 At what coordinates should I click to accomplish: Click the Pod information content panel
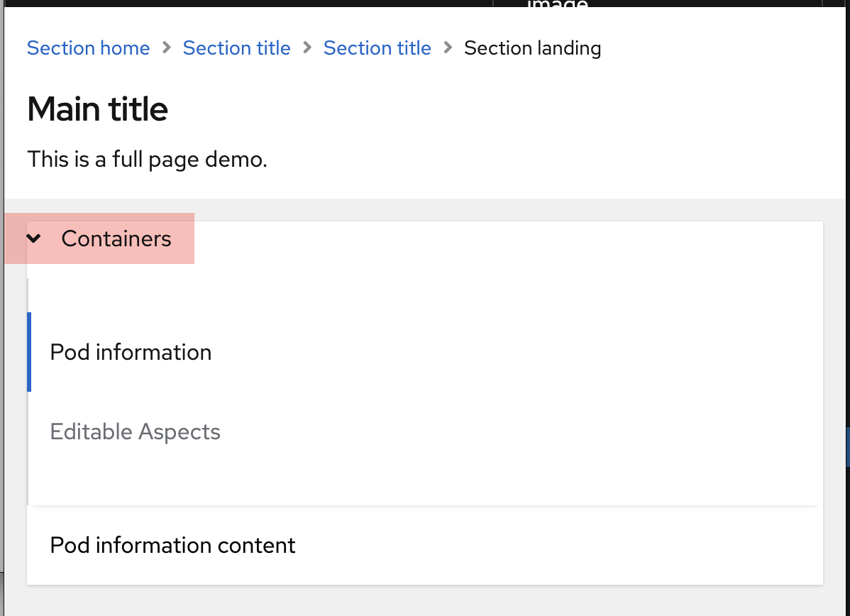pyautogui.click(x=425, y=545)
